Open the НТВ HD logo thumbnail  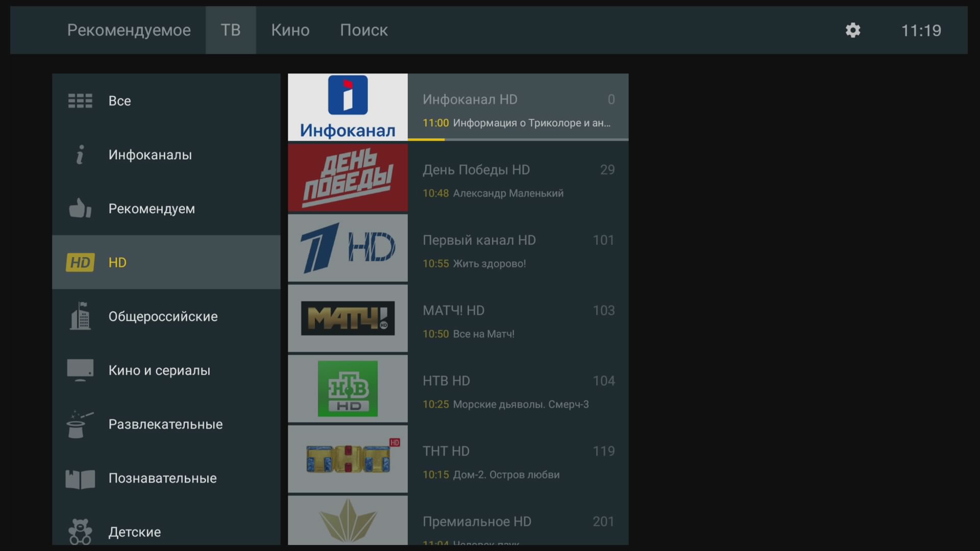(348, 389)
